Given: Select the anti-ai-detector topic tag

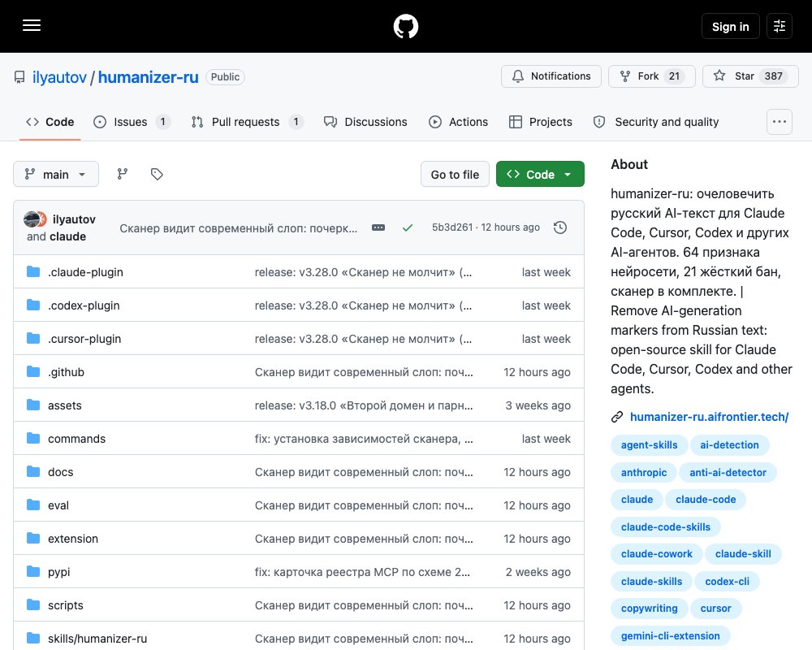Looking at the screenshot, I should [x=728, y=472].
